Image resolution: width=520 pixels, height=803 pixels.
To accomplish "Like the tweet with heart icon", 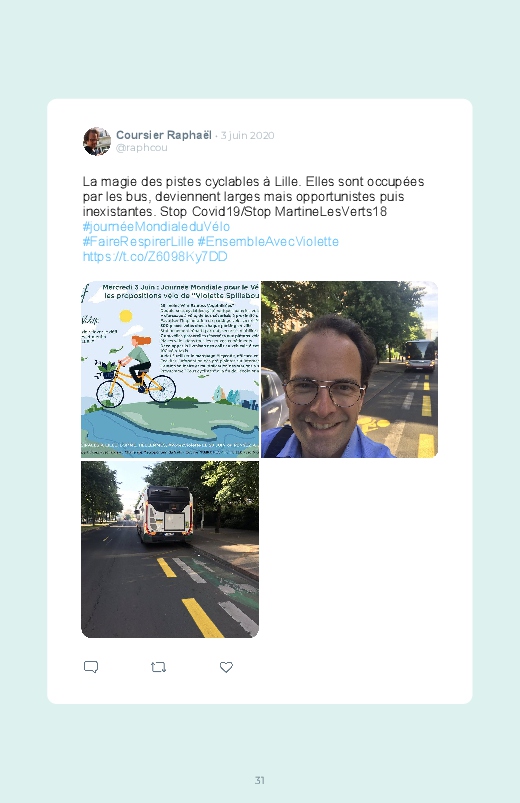I will coord(226,667).
